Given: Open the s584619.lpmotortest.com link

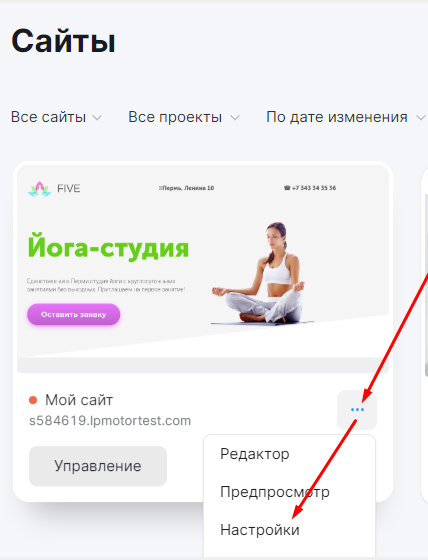Looking at the screenshot, I should 110,421.
